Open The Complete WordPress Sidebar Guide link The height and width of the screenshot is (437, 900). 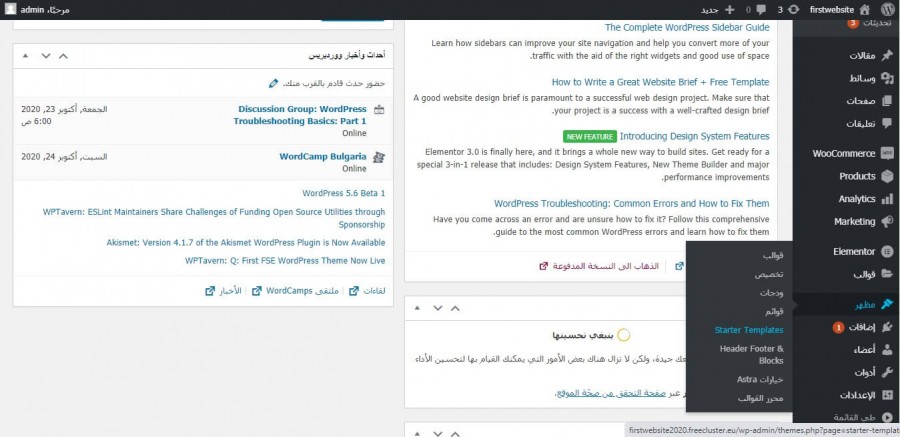tap(687, 27)
